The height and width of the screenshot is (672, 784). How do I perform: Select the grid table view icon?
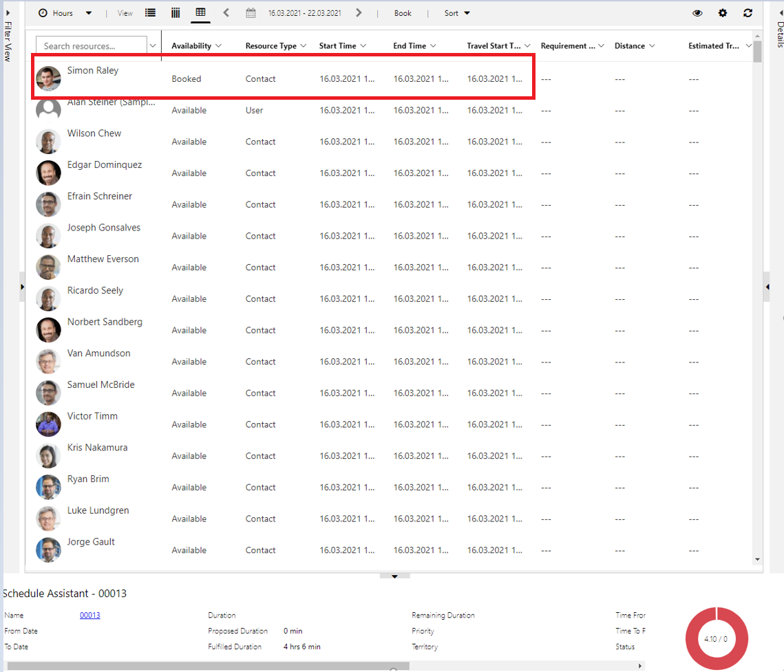click(200, 12)
